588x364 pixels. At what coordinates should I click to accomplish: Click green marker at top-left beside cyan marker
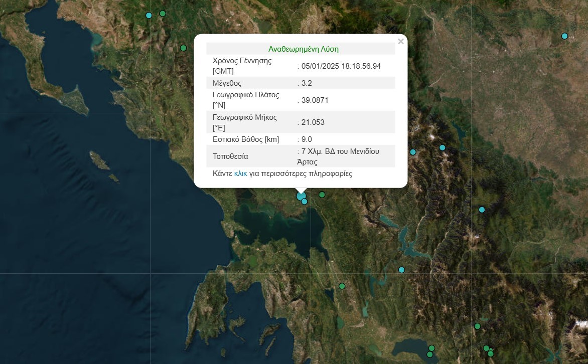[x=163, y=14]
